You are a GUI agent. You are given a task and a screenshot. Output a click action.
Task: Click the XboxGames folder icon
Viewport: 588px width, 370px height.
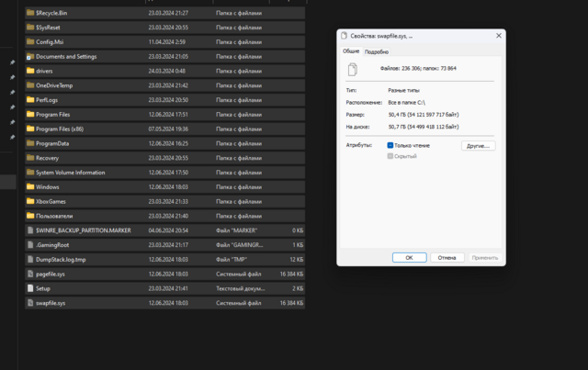(x=29, y=201)
